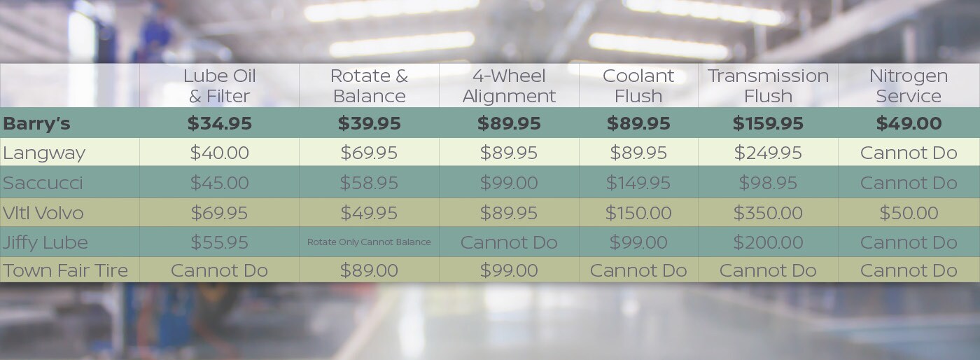Select Saccucci's $149.95 coolant flush price
This screenshot has height=360, width=980.
[x=638, y=183]
